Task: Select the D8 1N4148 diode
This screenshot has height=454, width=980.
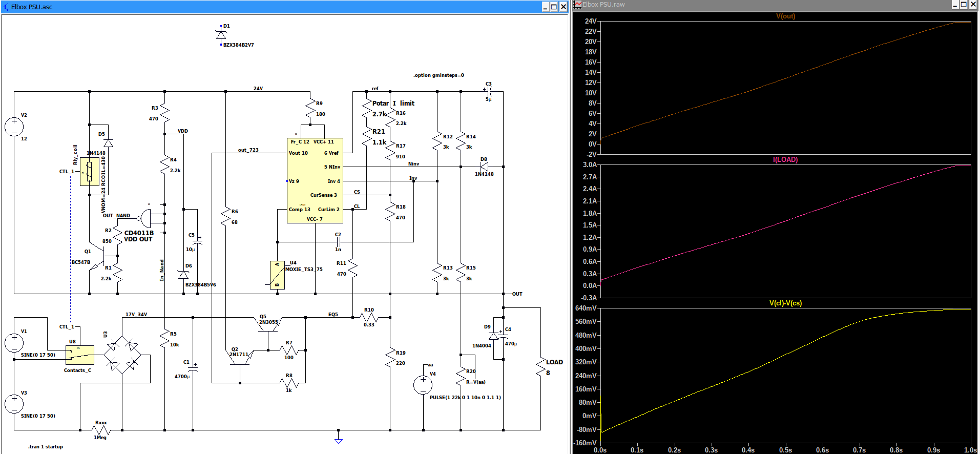Action: (x=484, y=167)
